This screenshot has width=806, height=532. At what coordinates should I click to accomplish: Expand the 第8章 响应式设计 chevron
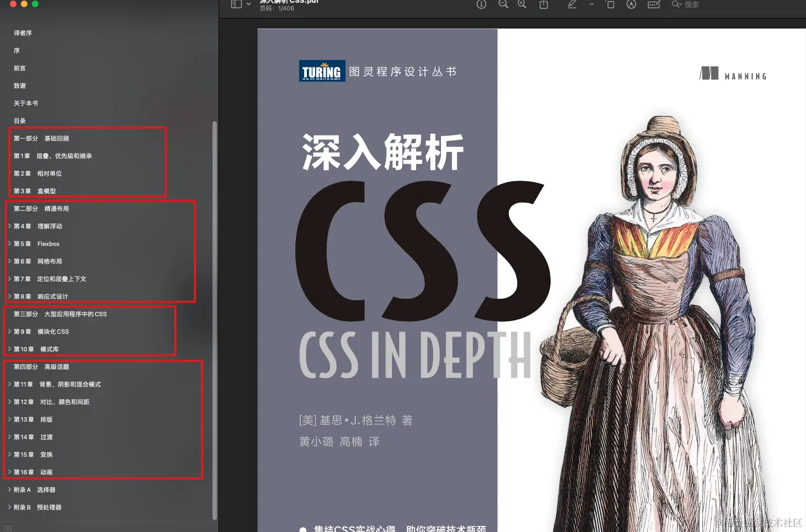[9, 296]
